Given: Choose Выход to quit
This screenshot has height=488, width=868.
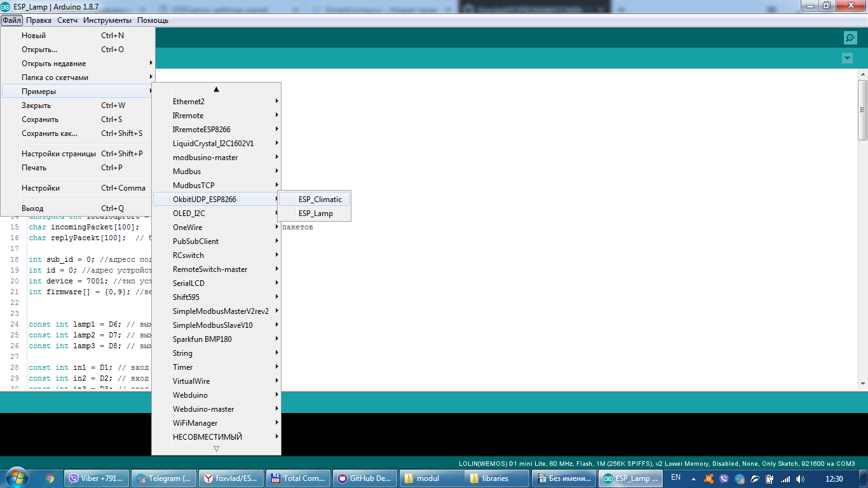Looking at the screenshot, I should pos(78,208).
